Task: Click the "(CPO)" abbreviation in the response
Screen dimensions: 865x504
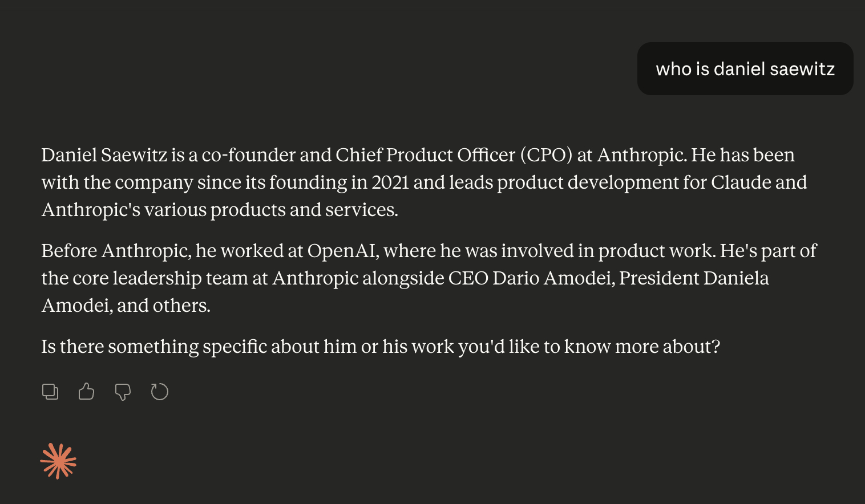Action: (546, 155)
